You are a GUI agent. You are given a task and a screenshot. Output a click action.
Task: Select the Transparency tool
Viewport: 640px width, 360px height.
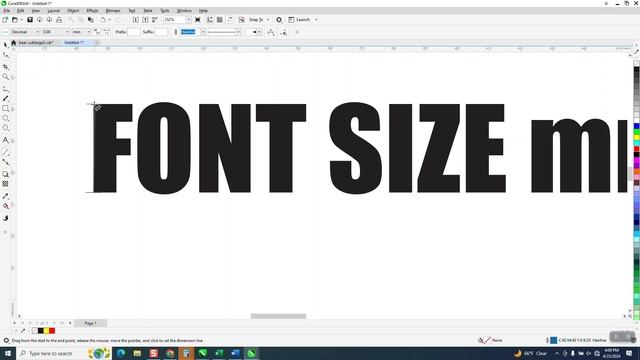5,184
